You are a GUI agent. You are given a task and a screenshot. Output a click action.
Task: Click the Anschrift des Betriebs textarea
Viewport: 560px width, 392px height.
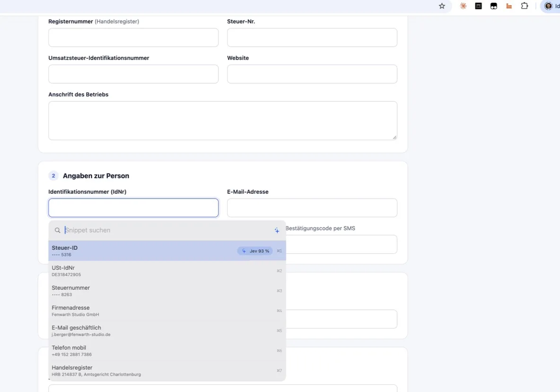pos(223,121)
